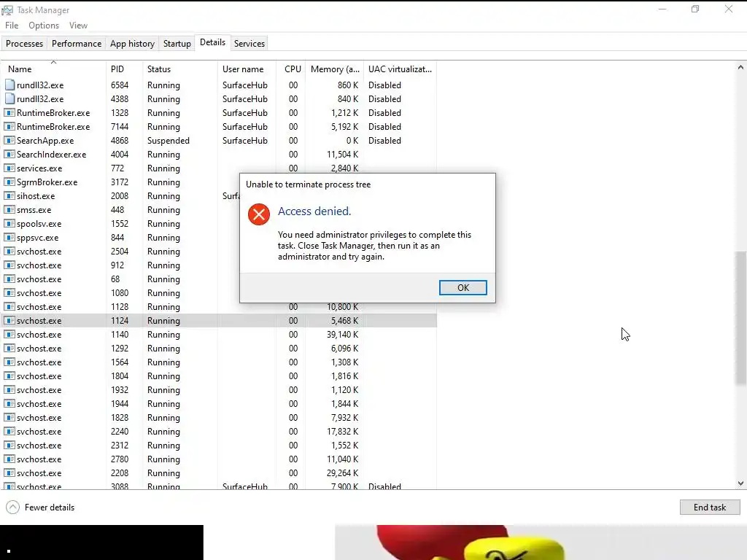
Task: Click the scroll up arrow of process list
Action: 740,67
